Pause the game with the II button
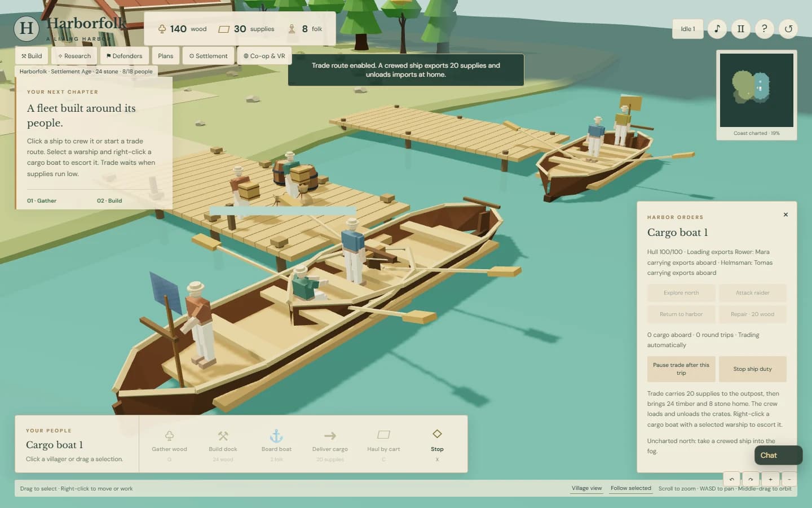 click(740, 29)
